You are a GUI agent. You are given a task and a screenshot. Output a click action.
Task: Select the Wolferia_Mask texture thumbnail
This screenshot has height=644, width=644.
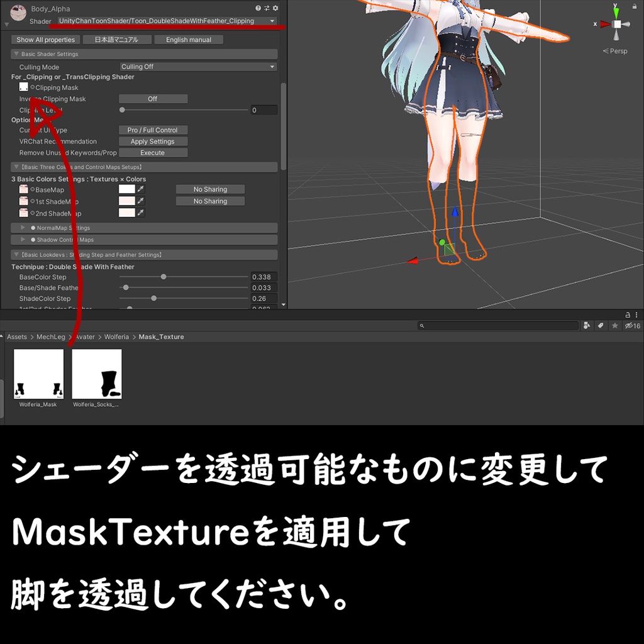[x=38, y=374]
